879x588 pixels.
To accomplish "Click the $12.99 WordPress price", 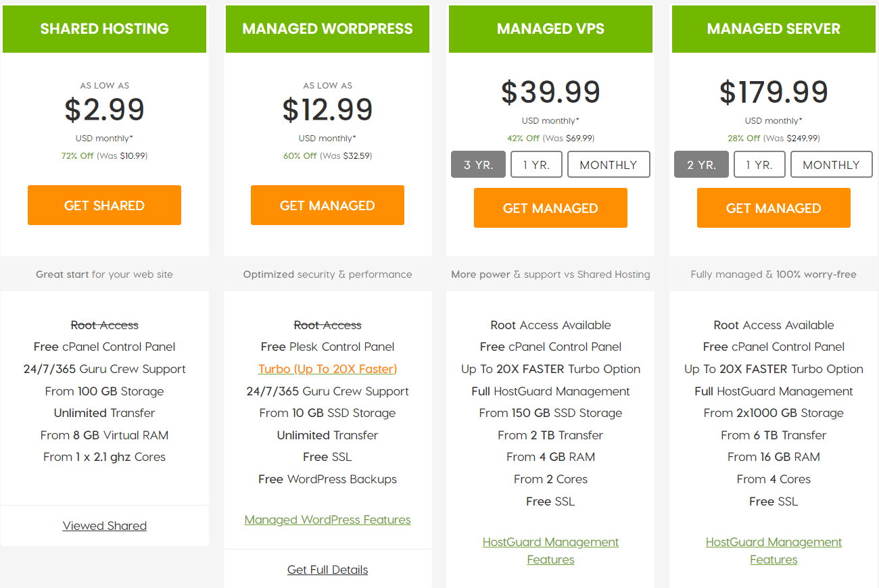I will coord(327,109).
